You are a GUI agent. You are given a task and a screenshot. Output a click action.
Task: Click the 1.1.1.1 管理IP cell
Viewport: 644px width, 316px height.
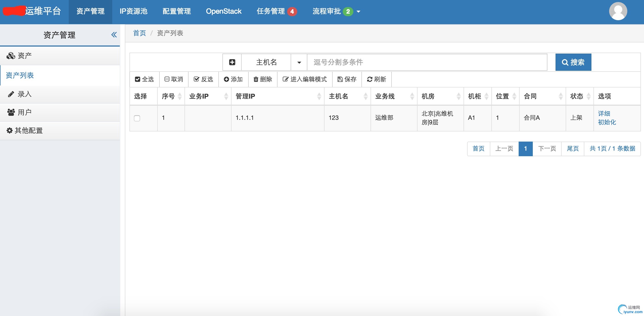(x=278, y=118)
